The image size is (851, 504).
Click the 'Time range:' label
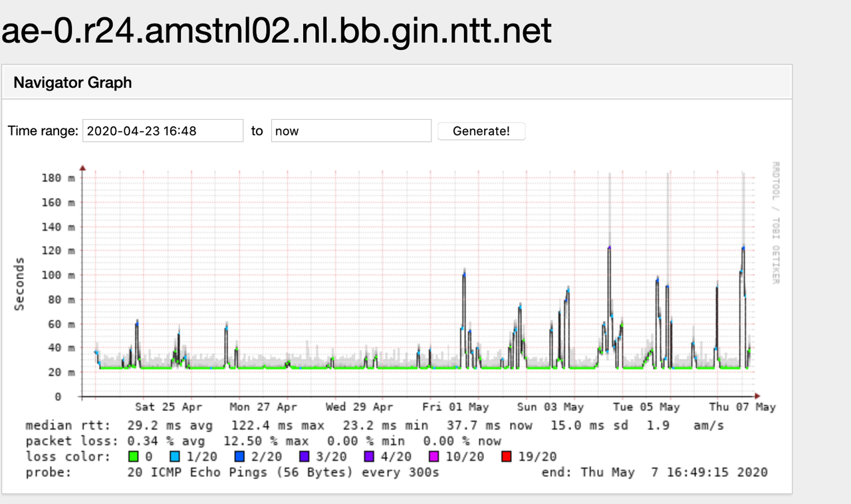pyautogui.click(x=43, y=131)
